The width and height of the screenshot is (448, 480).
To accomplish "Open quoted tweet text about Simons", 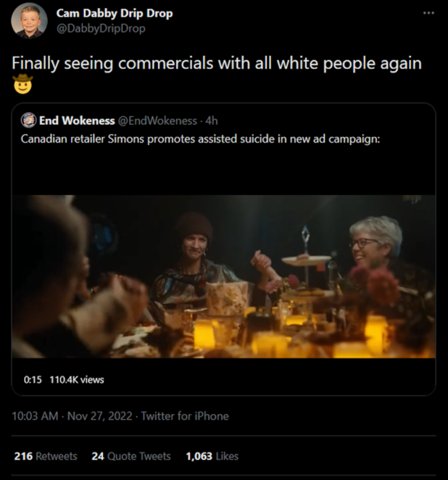I will coord(200,139).
